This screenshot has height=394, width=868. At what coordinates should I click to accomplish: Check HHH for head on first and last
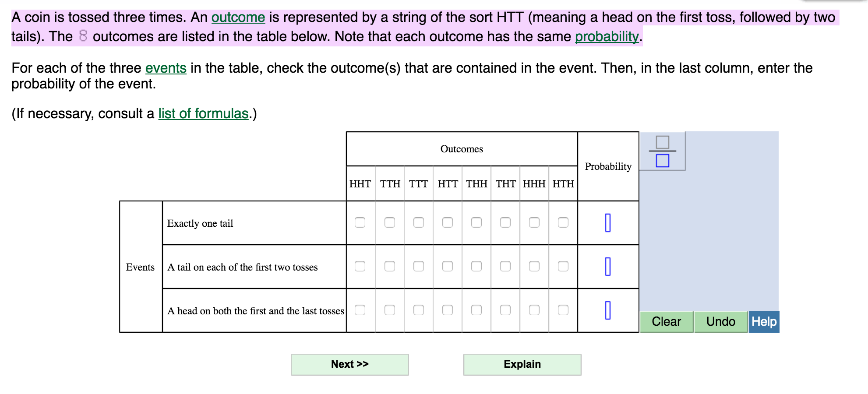(534, 310)
